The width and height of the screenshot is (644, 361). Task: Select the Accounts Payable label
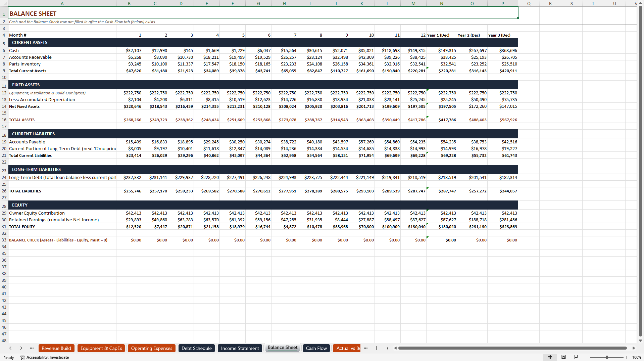(62, 142)
